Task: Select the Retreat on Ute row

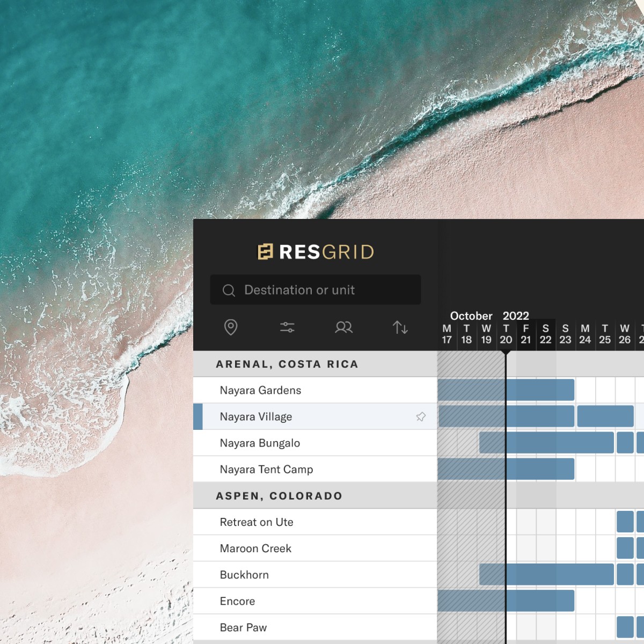Action: tap(315, 522)
